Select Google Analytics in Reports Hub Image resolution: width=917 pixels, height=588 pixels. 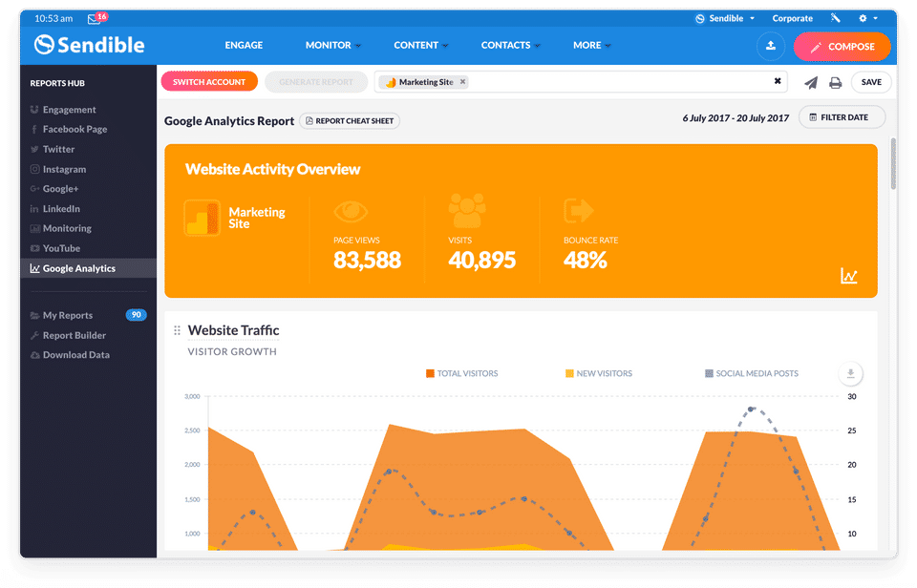coord(88,268)
